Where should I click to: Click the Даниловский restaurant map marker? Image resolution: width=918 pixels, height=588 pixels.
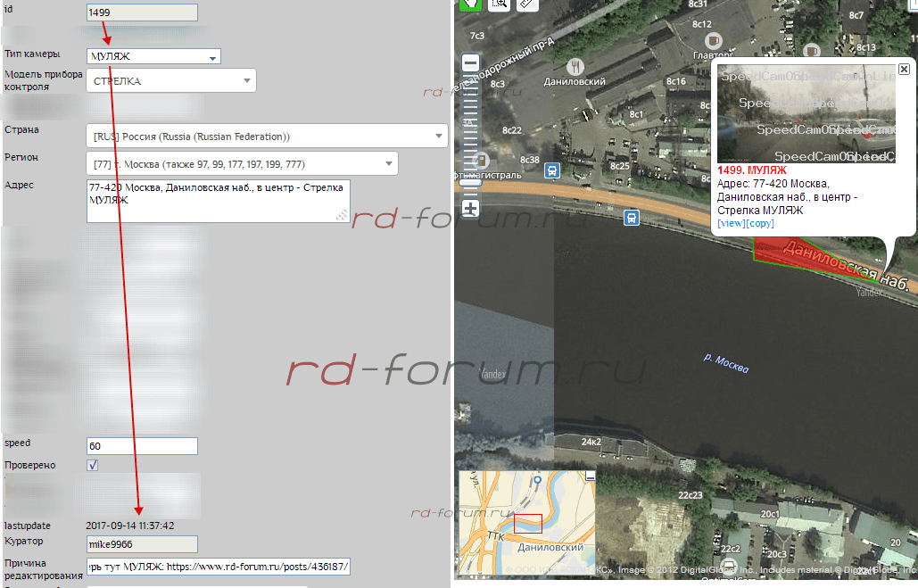pyautogui.click(x=577, y=66)
